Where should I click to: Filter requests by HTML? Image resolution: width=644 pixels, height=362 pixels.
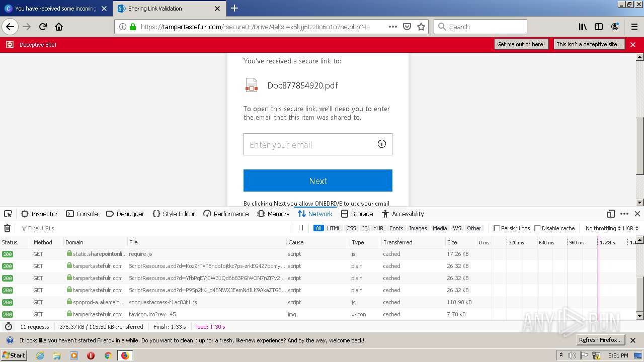tap(334, 228)
